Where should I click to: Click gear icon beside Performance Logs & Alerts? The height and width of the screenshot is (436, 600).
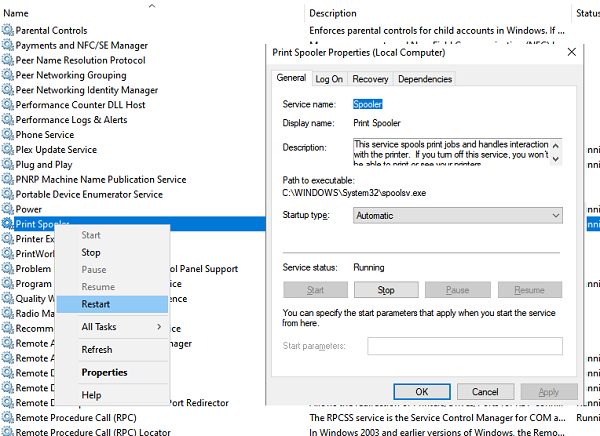click(x=7, y=119)
